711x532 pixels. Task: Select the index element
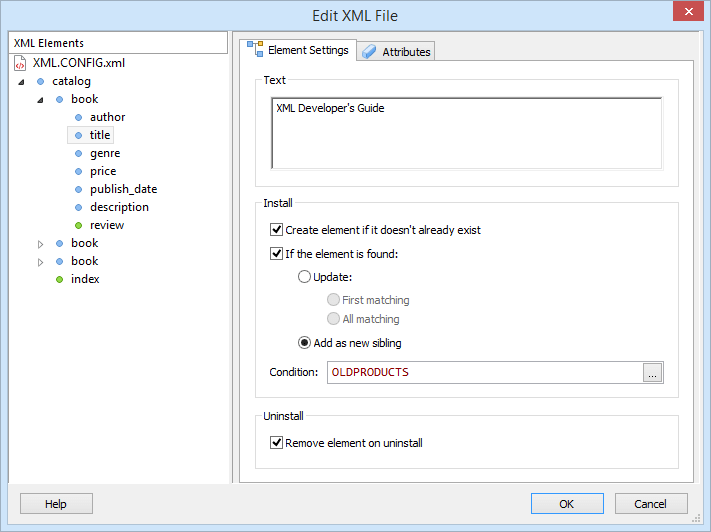[85, 279]
